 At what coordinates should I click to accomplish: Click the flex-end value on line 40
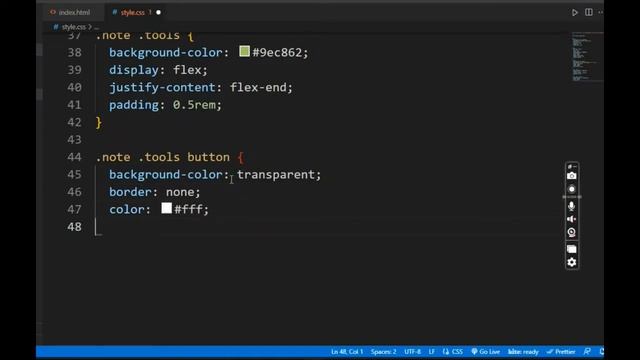pyautogui.click(x=258, y=87)
